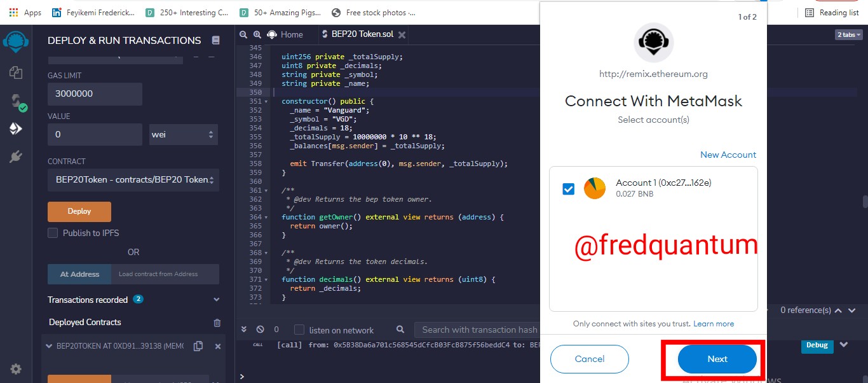This screenshot has width=868, height=383.
Task: Toggle listen on network checkbox
Action: 299,330
